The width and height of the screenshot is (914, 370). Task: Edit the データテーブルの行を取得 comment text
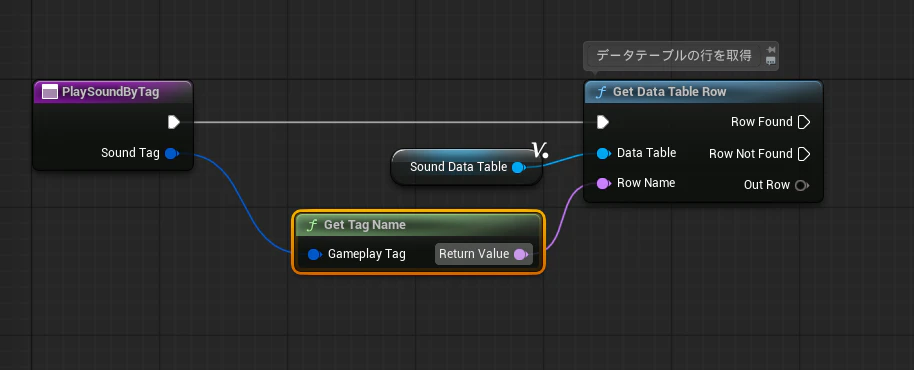pos(674,57)
